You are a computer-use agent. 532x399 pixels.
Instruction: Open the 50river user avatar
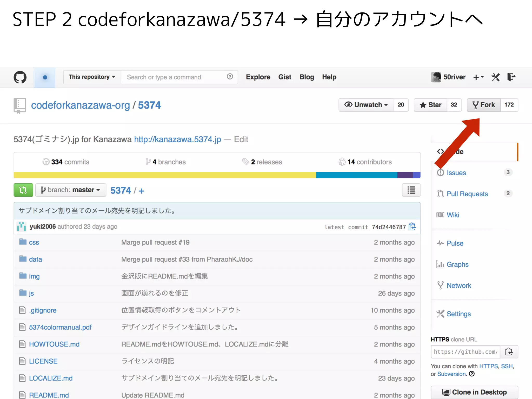(x=436, y=77)
